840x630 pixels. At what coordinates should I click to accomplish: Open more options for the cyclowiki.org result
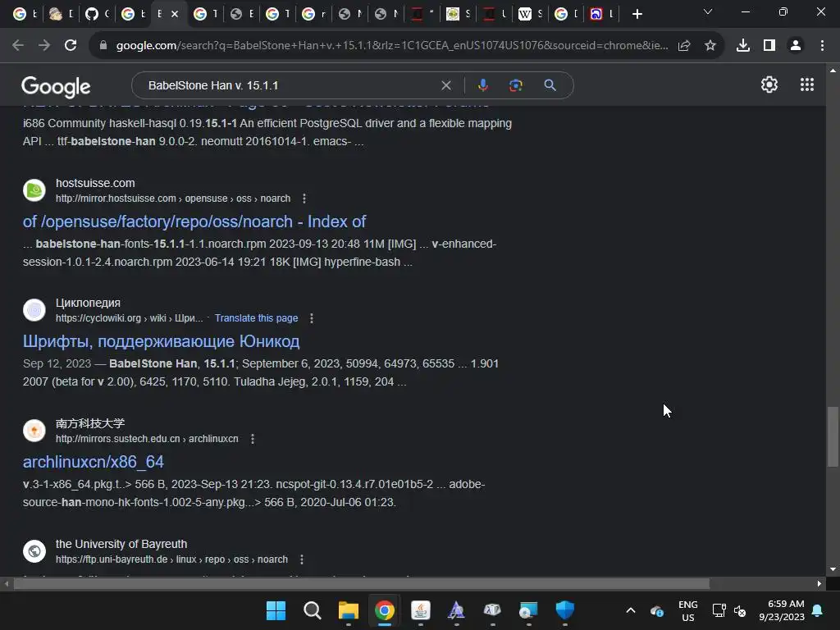pos(311,318)
